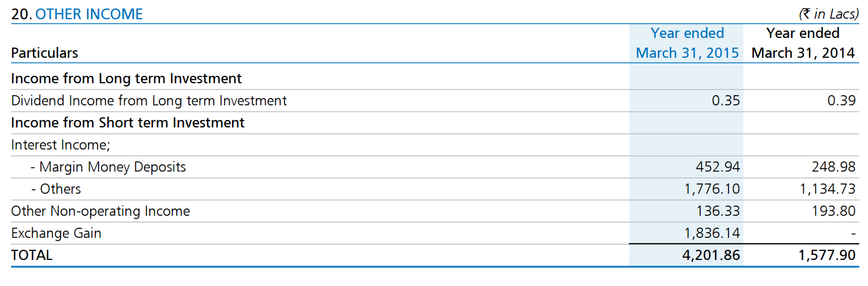Click the 4,201.86 total for 2015
The width and height of the screenshot is (868, 286).
pos(712,255)
